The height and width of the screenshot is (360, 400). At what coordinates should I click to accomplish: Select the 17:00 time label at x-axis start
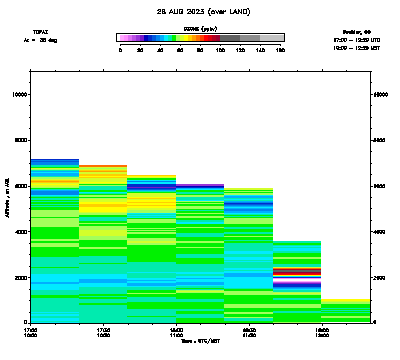click(x=31, y=330)
